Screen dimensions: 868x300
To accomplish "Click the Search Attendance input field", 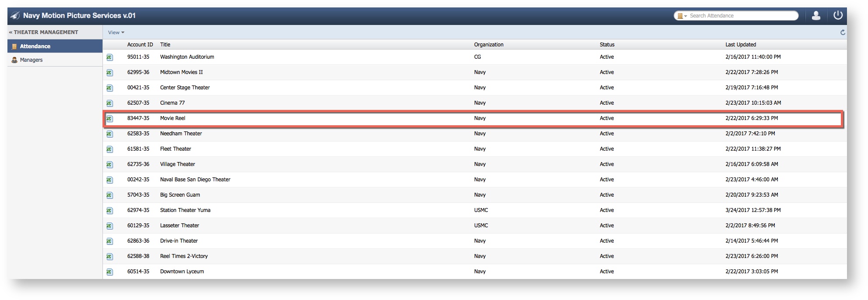I will (741, 16).
